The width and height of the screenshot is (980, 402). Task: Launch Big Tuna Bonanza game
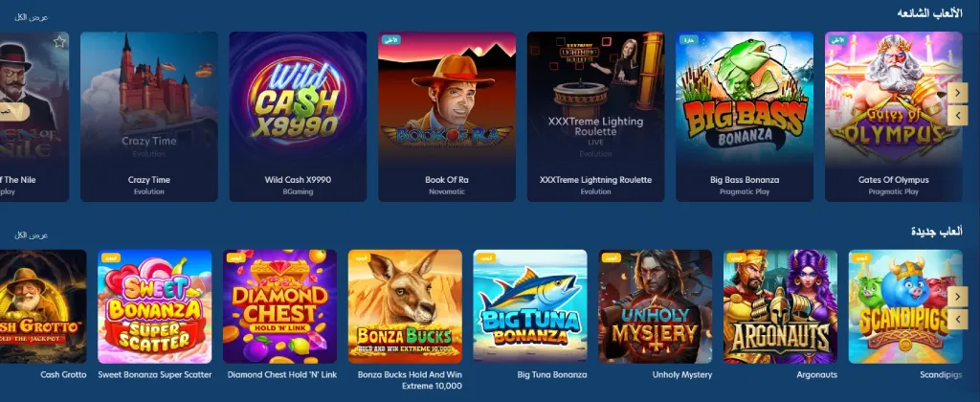pos(530,306)
